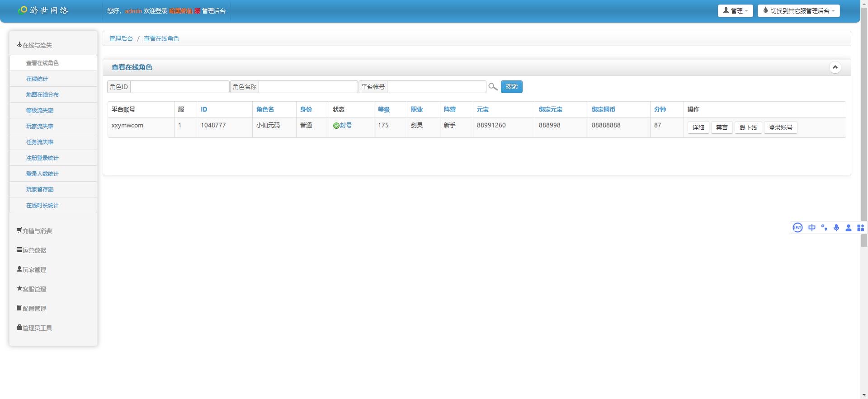Click the IME user profile icon

click(x=849, y=228)
